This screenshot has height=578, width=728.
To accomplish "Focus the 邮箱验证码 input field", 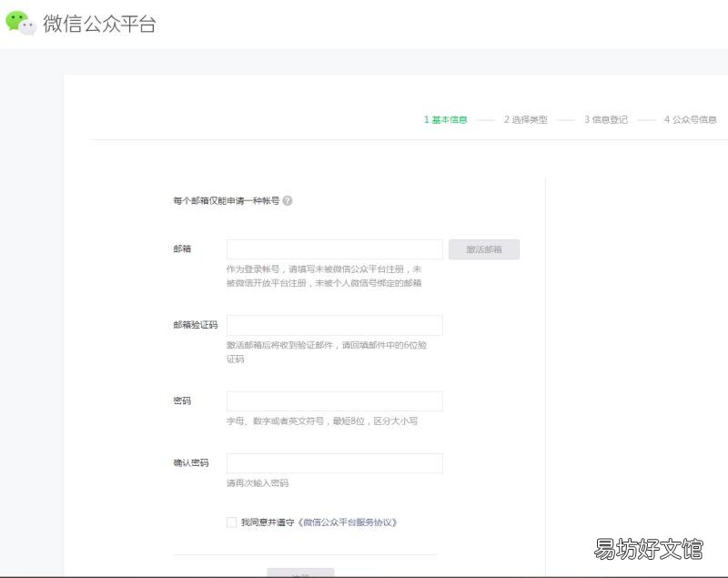I will click(335, 325).
